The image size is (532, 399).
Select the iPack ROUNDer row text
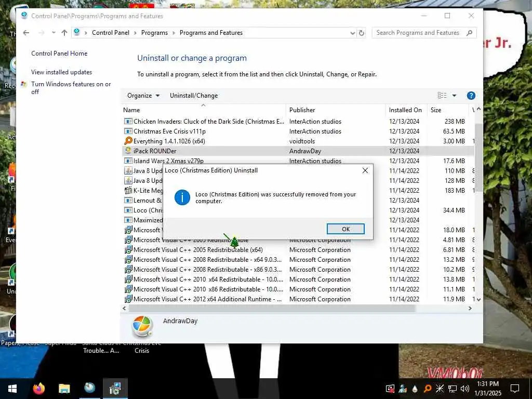coord(155,151)
